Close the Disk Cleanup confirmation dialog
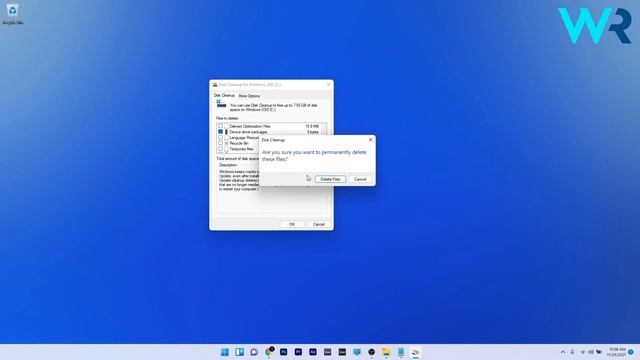640x360 pixels. (370, 140)
